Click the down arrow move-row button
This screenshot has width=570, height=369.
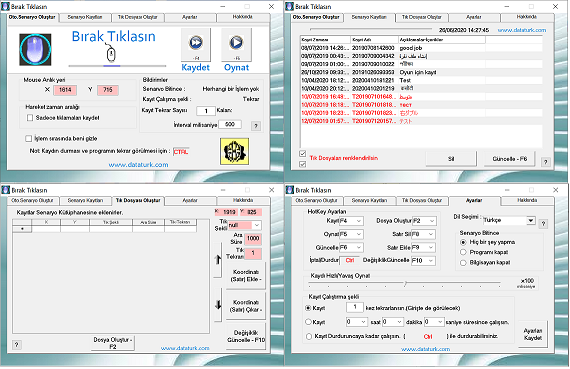tap(218, 305)
